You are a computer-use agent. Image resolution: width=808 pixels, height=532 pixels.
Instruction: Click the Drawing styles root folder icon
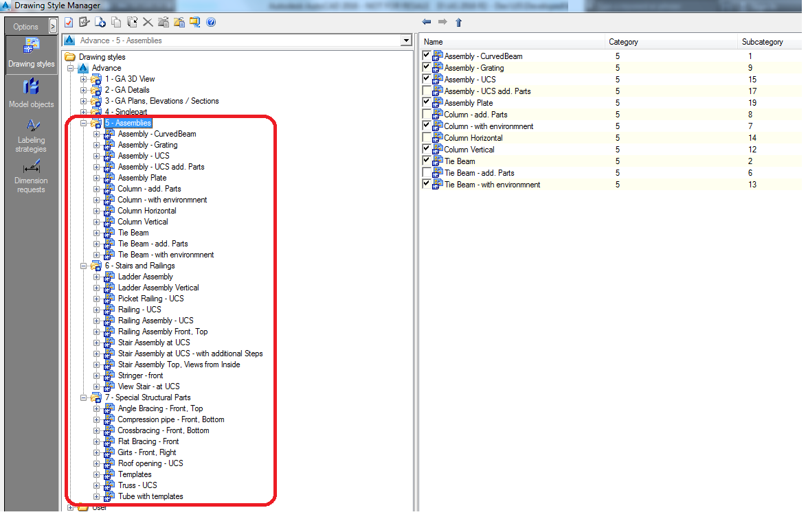[x=70, y=57]
